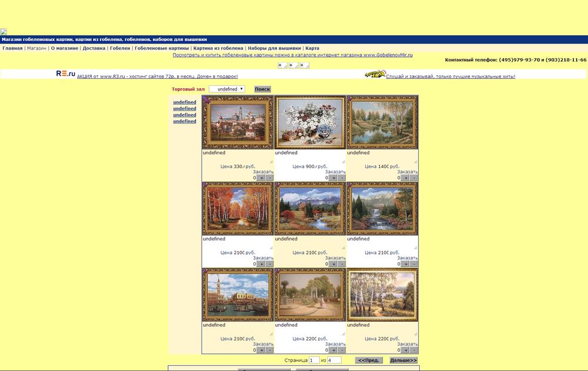This screenshot has height=371, width=588.
Task: Click the total pages field after из
Action: point(335,360)
